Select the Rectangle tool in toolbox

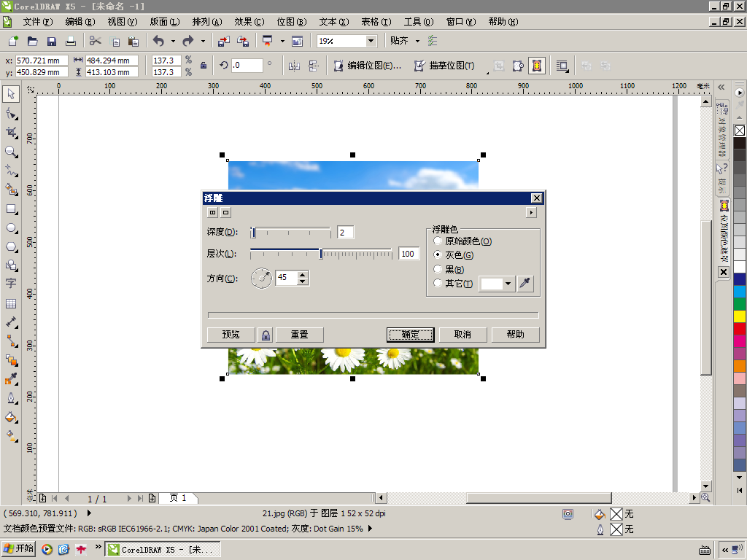10,209
